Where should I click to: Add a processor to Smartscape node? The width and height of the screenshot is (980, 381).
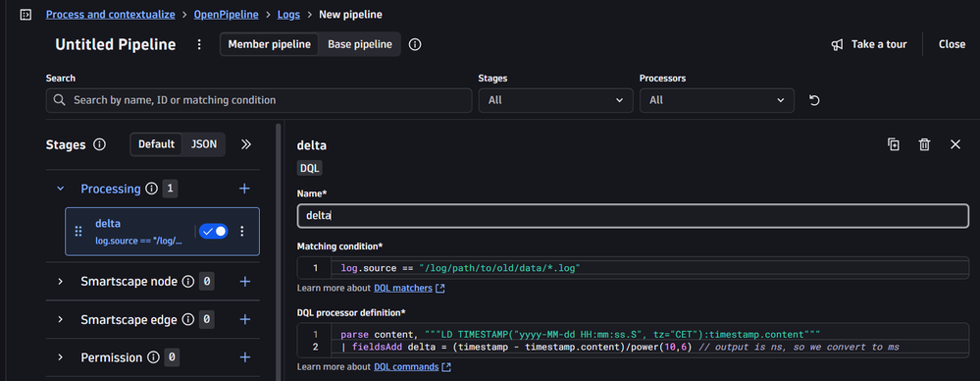coord(245,282)
